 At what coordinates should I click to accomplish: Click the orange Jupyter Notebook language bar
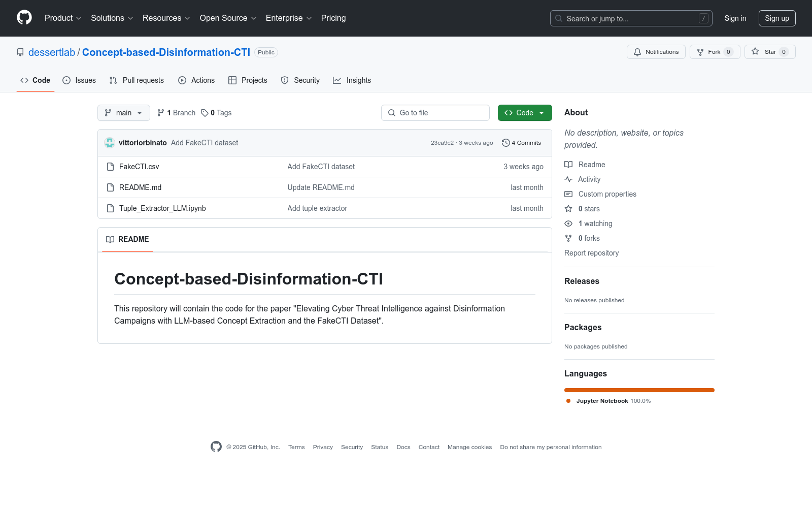coord(639,390)
